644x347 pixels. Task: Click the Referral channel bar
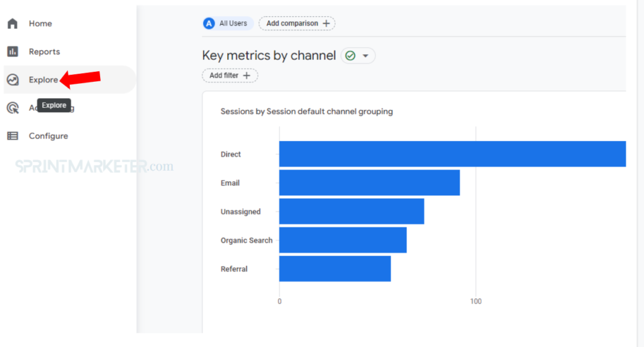click(335, 269)
